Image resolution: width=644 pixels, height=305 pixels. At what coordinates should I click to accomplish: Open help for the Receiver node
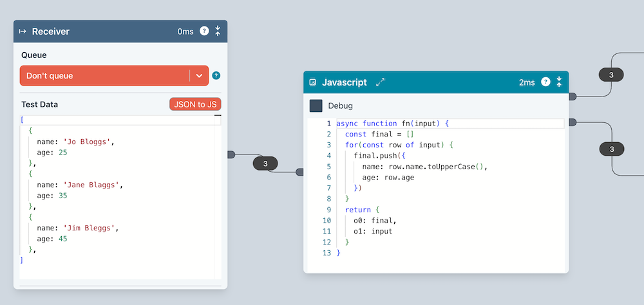pos(204,31)
